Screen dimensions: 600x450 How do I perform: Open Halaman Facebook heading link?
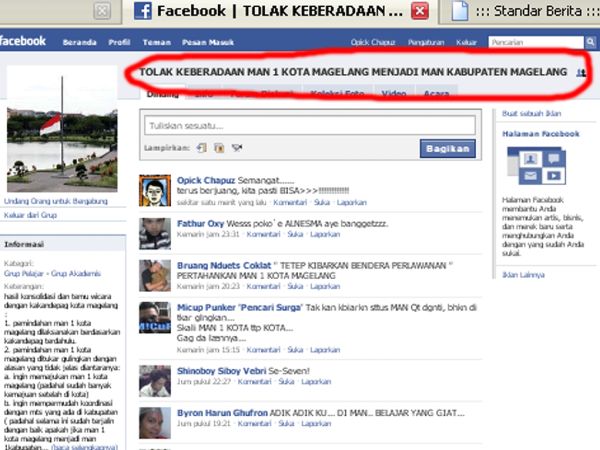point(541,134)
